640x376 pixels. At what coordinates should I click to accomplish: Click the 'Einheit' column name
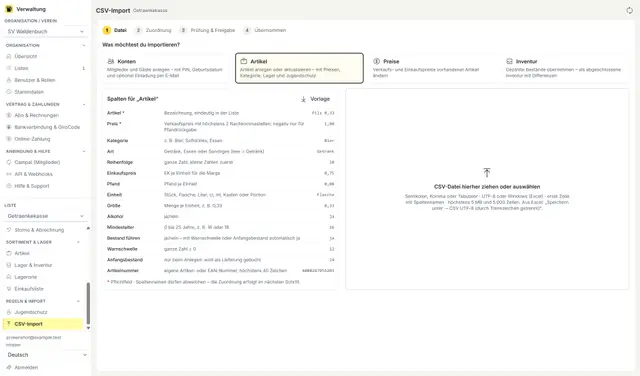click(114, 195)
